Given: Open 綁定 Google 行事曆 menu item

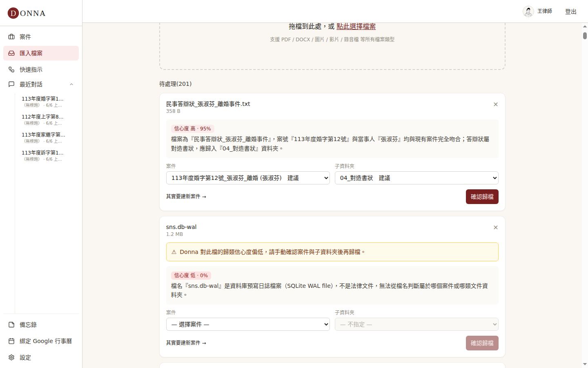Looking at the screenshot, I should (41, 341).
